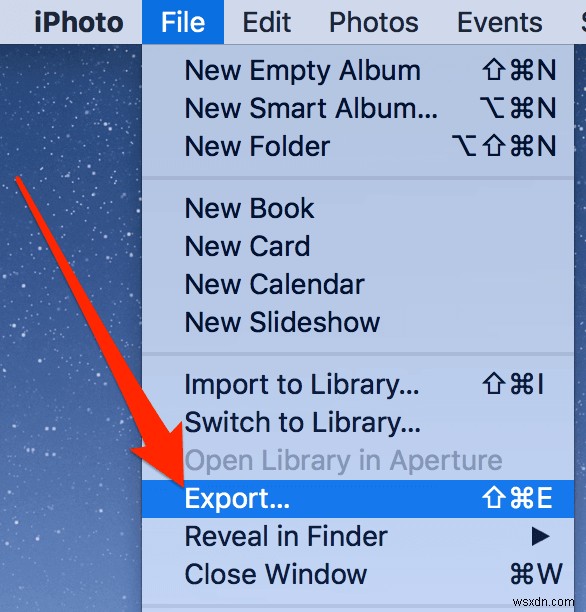Choose New Empty Album
The width and height of the screenshot is (586, 612).
tap(358, 71)
